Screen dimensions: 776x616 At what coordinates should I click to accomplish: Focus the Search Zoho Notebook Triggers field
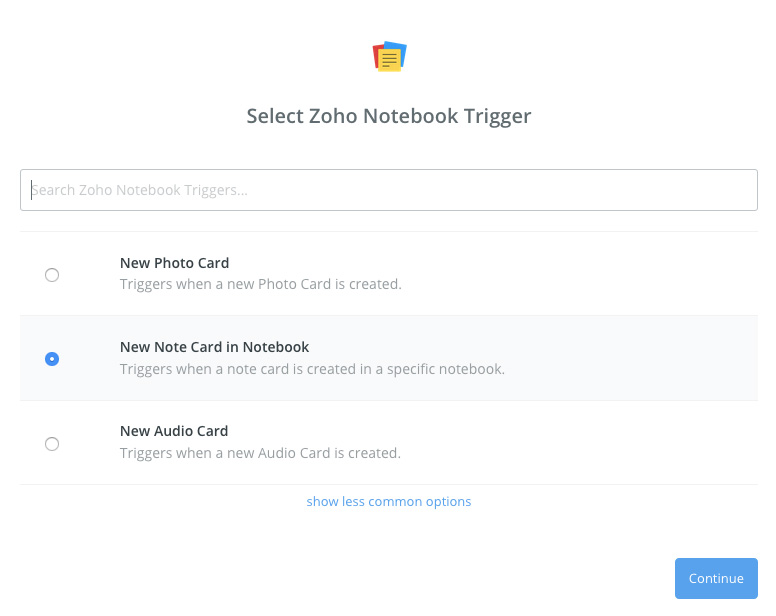click(388, 190)
